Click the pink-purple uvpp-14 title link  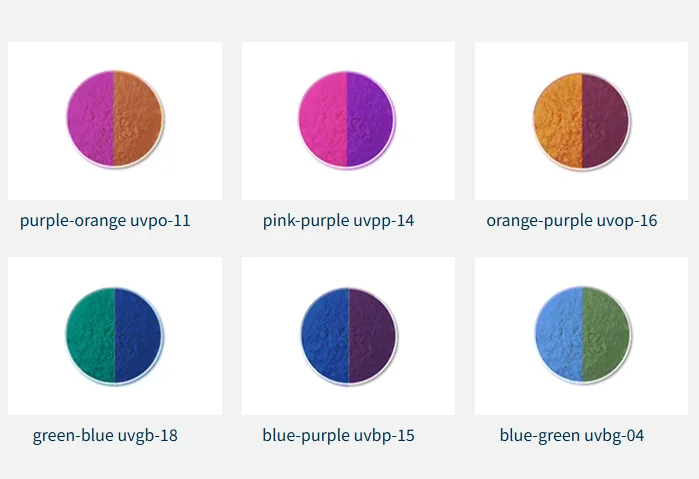point(338,221)
